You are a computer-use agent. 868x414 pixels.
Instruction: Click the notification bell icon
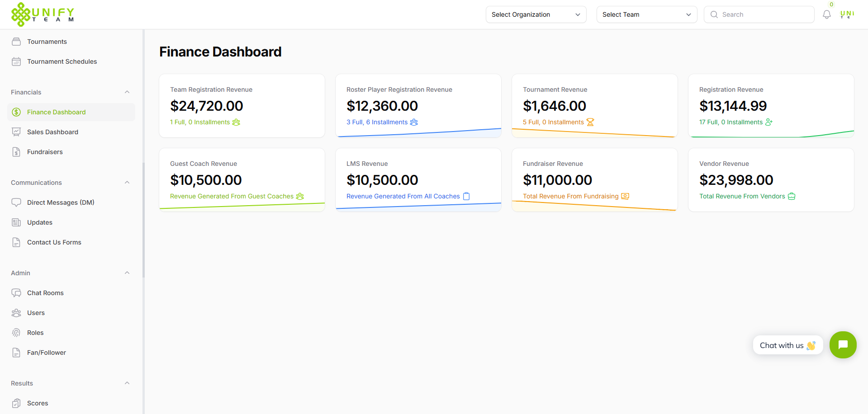point(826,14)
